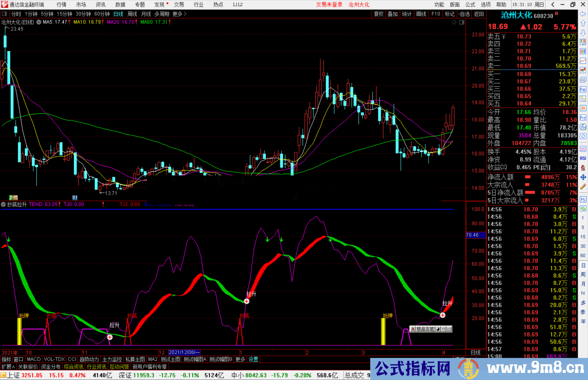
Task: Click the 设置 link in indicator bar
Action: pyautogui.click(x=253, y=359)
